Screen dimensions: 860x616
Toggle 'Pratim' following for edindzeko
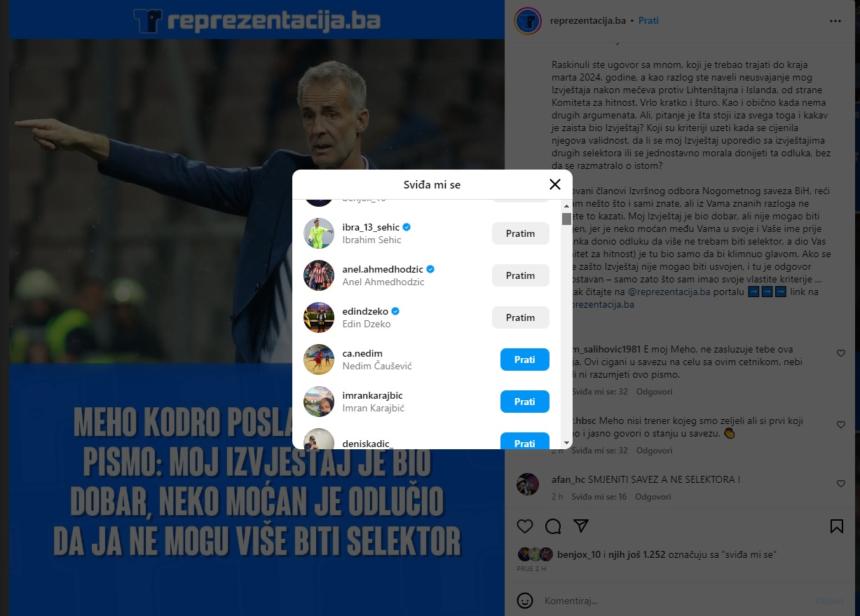click(521, 317)
